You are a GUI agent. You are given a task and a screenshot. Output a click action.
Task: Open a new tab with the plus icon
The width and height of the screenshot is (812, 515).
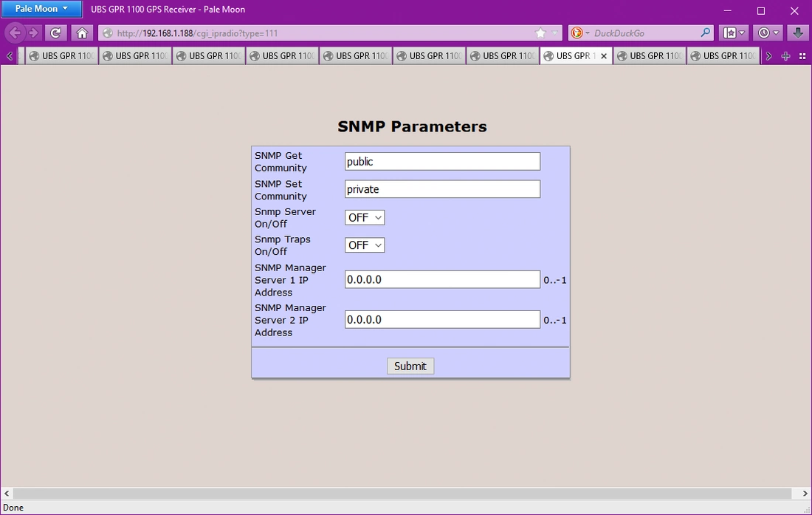(785, 56)
